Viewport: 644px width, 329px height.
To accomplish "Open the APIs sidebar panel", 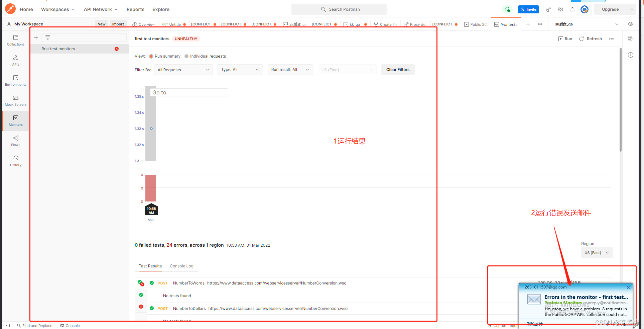I will [x=16, y=60].
